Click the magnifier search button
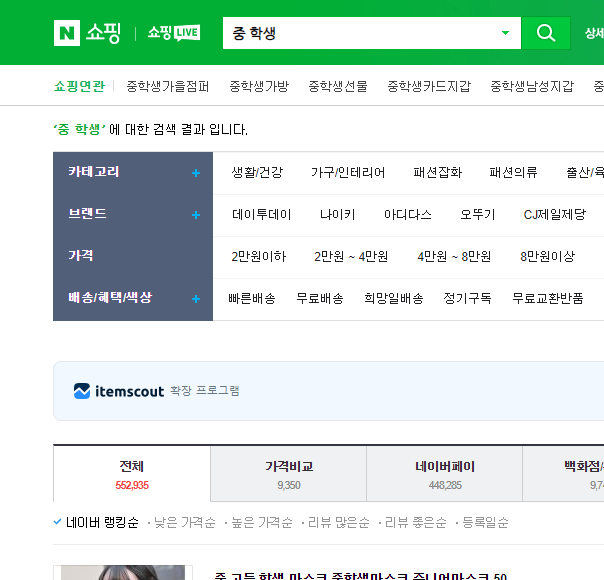604x580 pixels. [x=545, y=33]
